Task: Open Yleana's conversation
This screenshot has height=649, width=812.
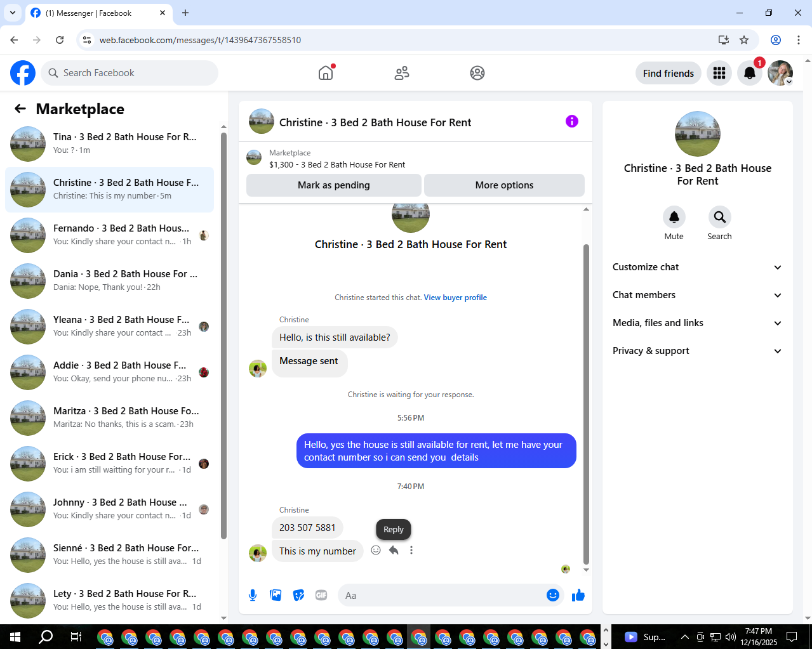Action: click(109, 327)
